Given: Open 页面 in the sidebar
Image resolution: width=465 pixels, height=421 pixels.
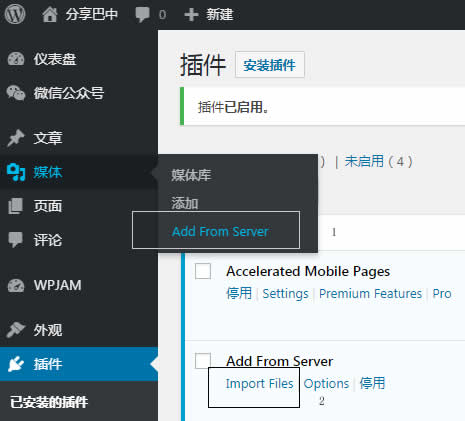Looking at the screenshot, I should (x=48, y=206).
